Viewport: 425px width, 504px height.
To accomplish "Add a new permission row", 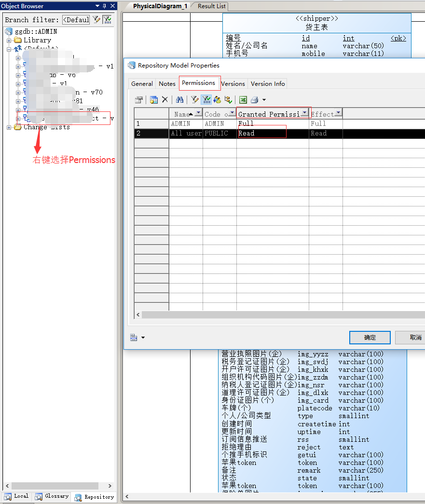I will click(x=153, y=100).
